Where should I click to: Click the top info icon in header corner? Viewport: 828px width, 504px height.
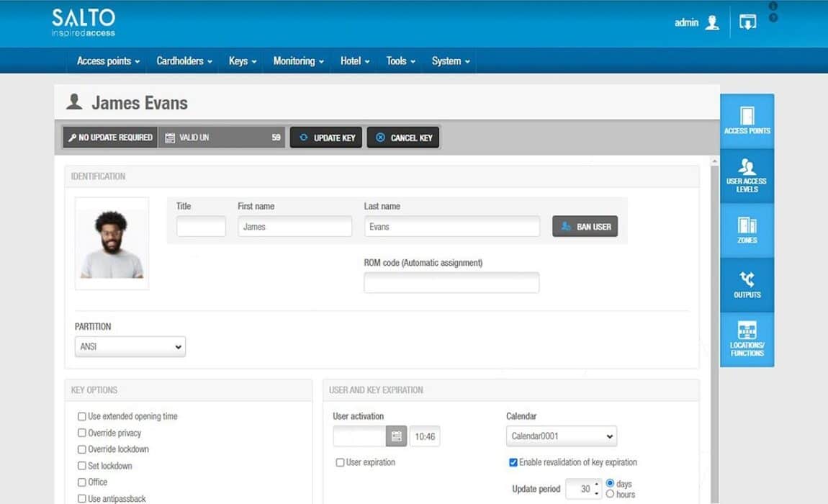click(x=773, y=6)
